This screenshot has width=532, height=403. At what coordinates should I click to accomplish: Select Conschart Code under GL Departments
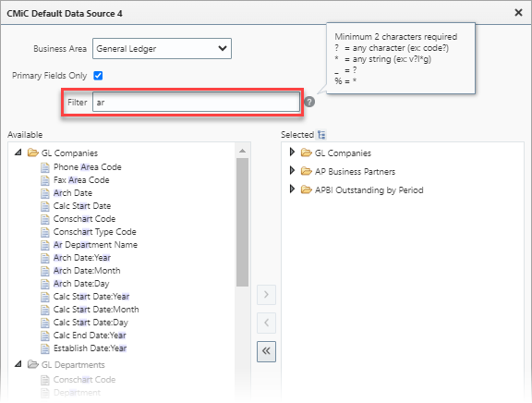[x=84, y=379]
